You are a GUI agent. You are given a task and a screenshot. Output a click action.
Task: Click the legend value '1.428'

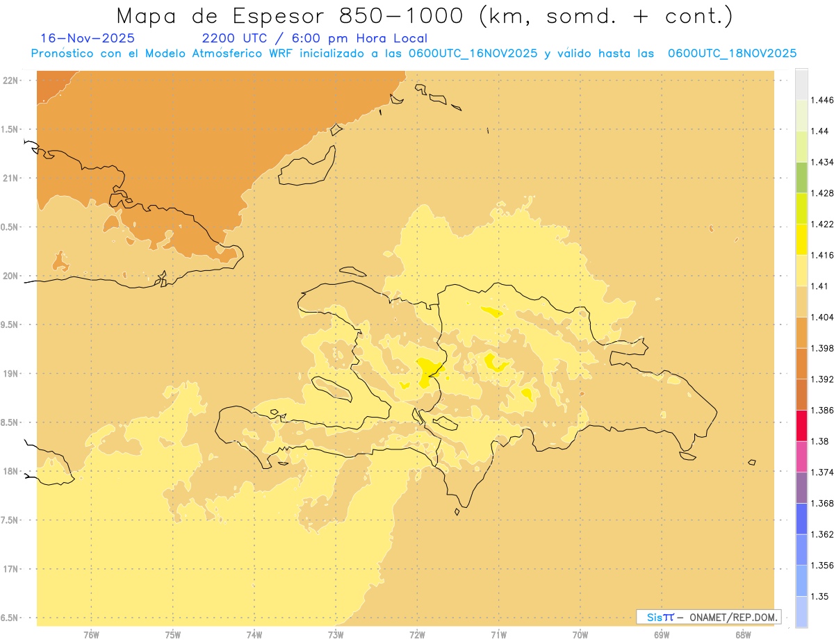point(822,193)
